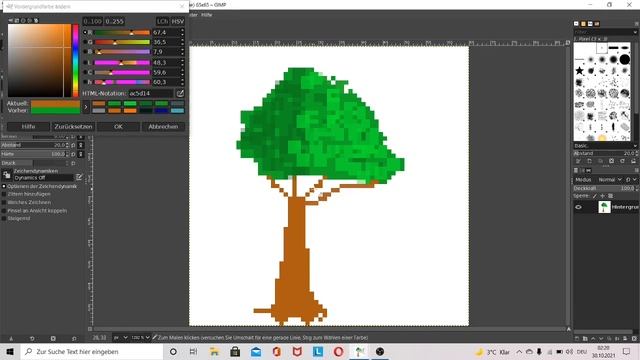Open Windows Start menu

point(10,351)
